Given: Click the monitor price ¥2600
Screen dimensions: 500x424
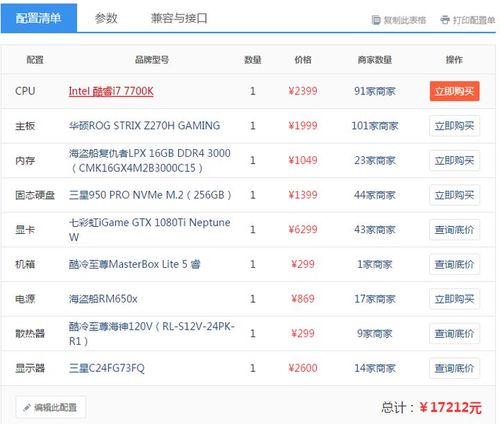Looking at the screenshot, I should click(303, 368).
